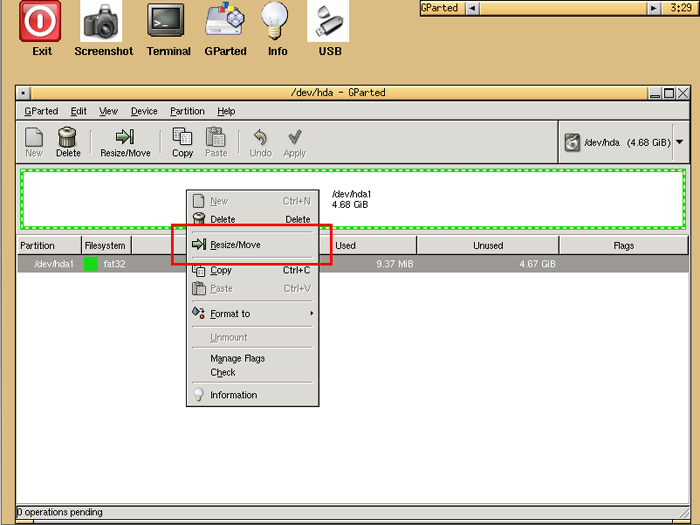The height and width of the screenshot is (525, 700).
Task: Click the Partition column header
Action: tap(49, 246)
